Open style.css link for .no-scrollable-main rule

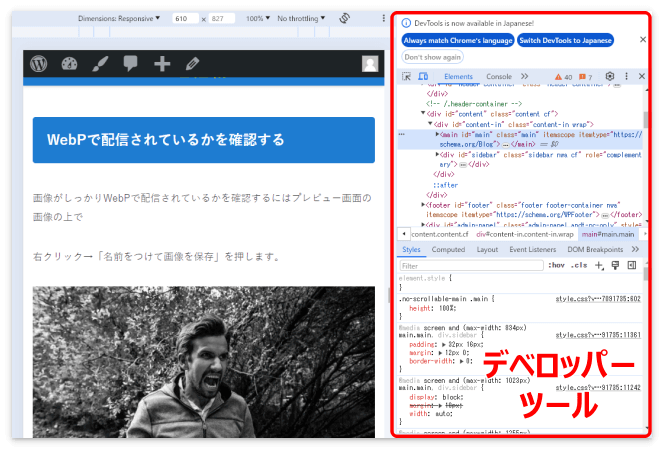click(598, 299)
